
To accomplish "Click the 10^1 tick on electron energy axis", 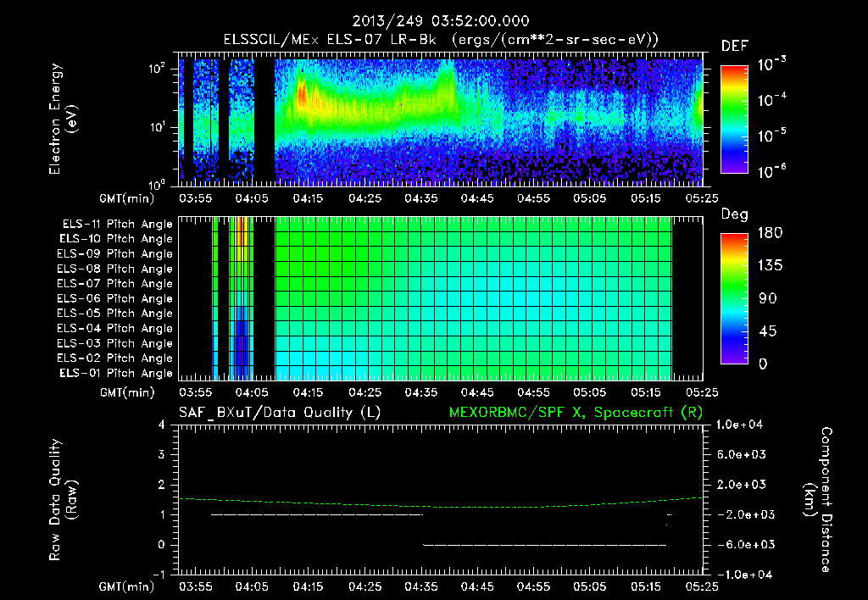I will click(158, 127).
